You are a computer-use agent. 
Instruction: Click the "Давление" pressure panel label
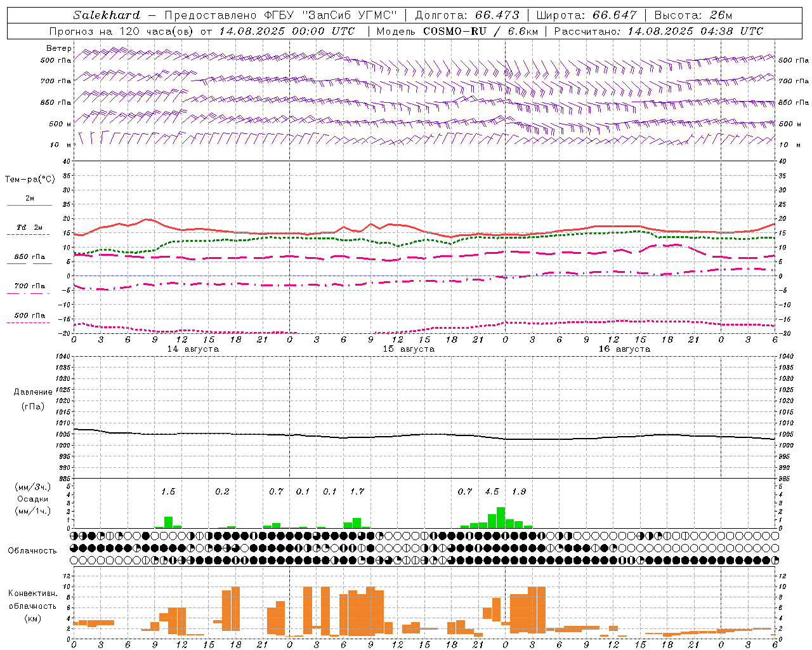tap(33, 392)
